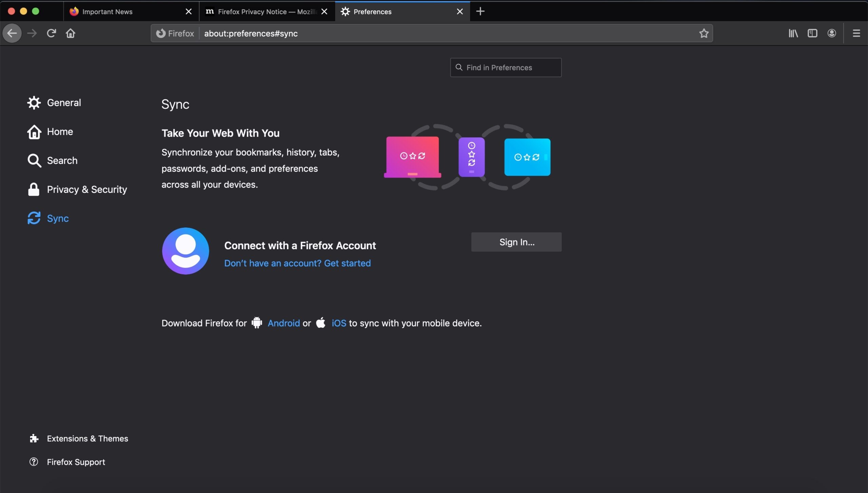This screenshot has height=493, width=868.
Task: Click the General settings gear icon
Action: 33,103
